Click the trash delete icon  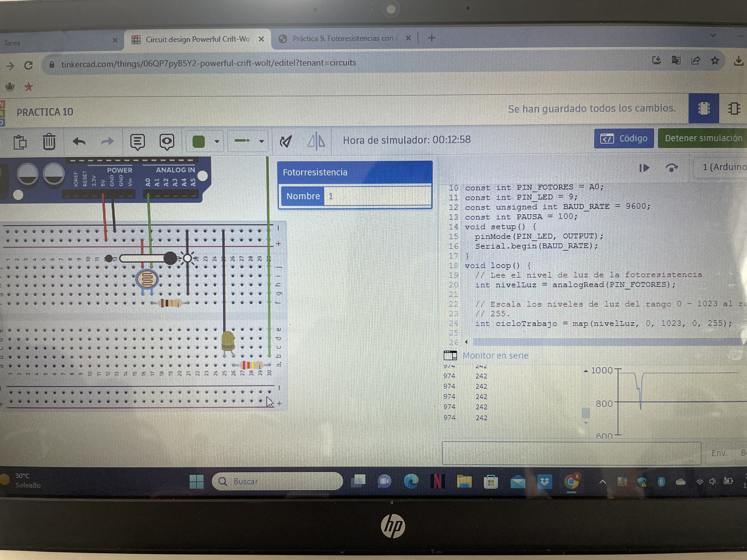[49, 142]
